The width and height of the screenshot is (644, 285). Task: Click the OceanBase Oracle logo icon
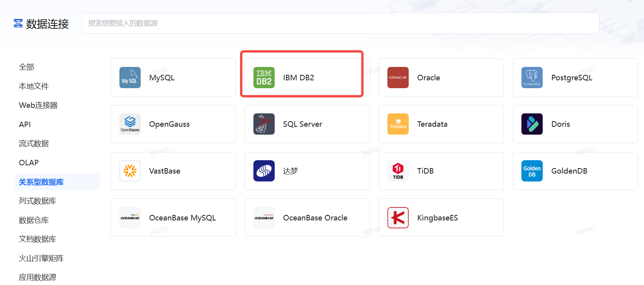pyautogui.click(x=264, y=218)
